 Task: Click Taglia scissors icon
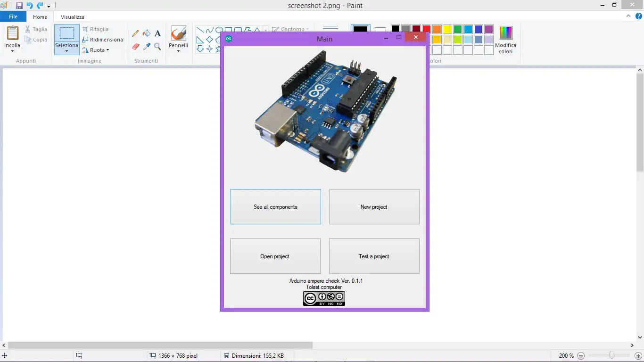point(28,29)
